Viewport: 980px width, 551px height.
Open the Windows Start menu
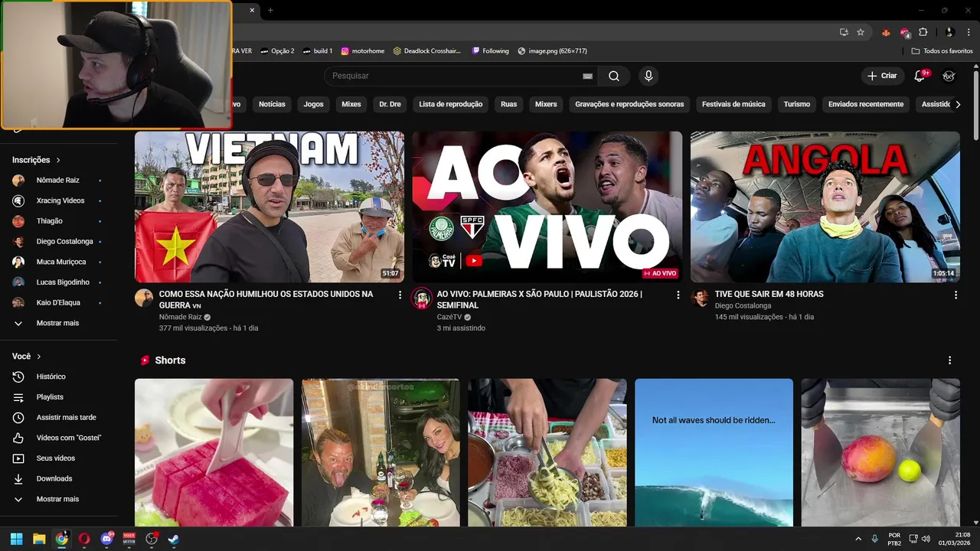point(17,539)
